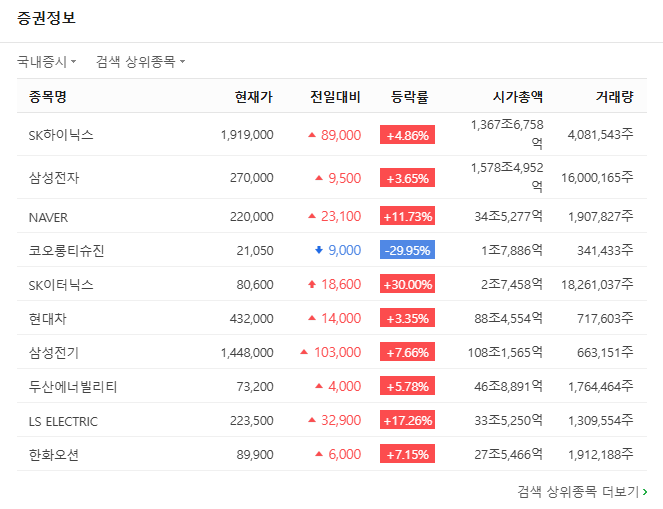663x509 pixels.
Task: Click market cap 1조7,886억 for 코오롱티슈진
Action: click(x=512, y=250)
